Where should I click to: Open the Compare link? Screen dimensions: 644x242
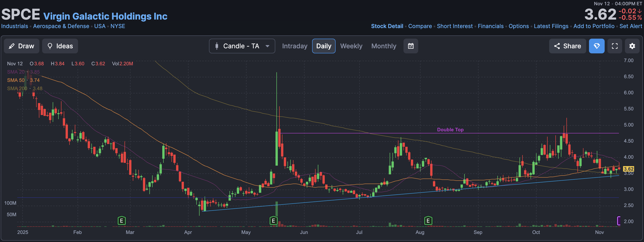coord(420,26)
